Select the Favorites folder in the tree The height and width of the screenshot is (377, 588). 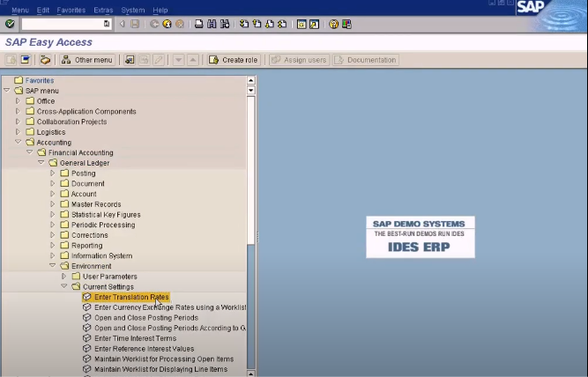(40, 80)
